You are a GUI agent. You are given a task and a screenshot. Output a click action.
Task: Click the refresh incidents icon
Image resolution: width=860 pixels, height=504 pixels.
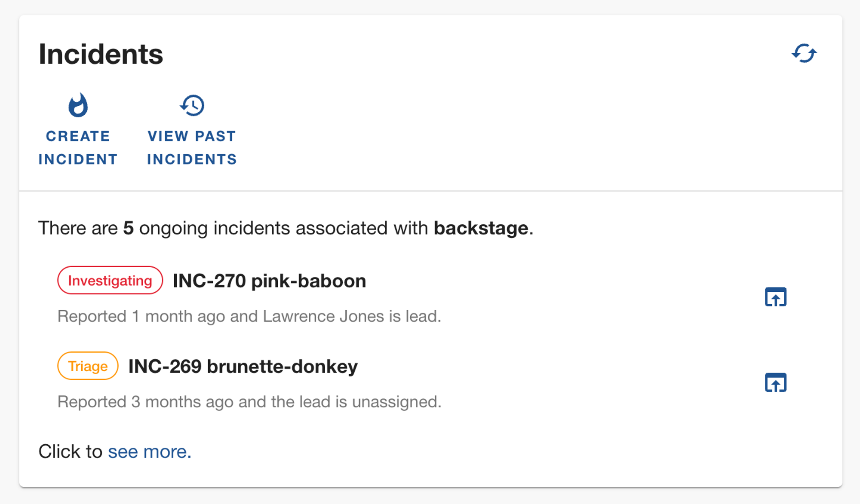804,54
